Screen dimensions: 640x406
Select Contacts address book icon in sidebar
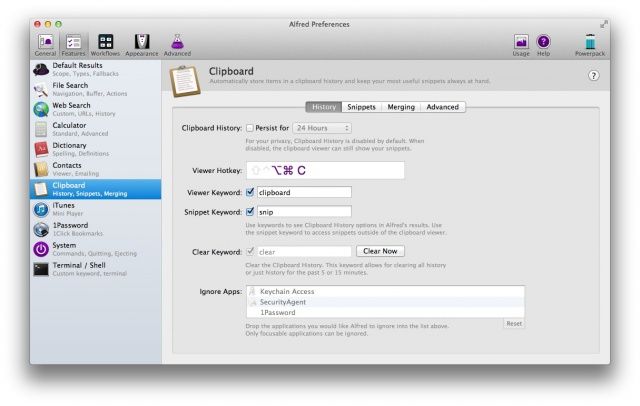pos(41,170)
